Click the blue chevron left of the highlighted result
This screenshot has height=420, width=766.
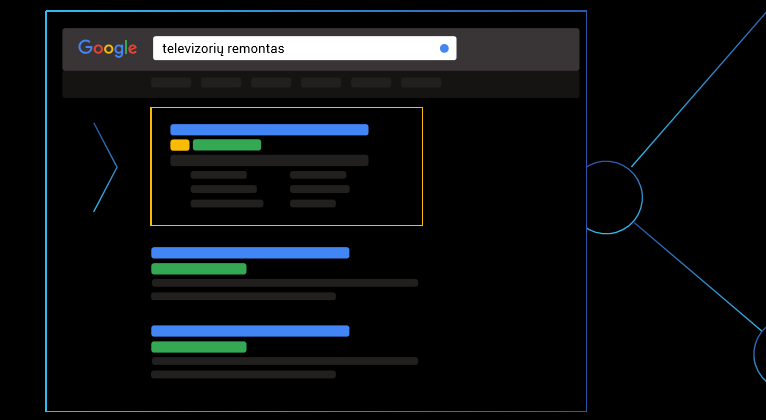click(x=106, y=167)
